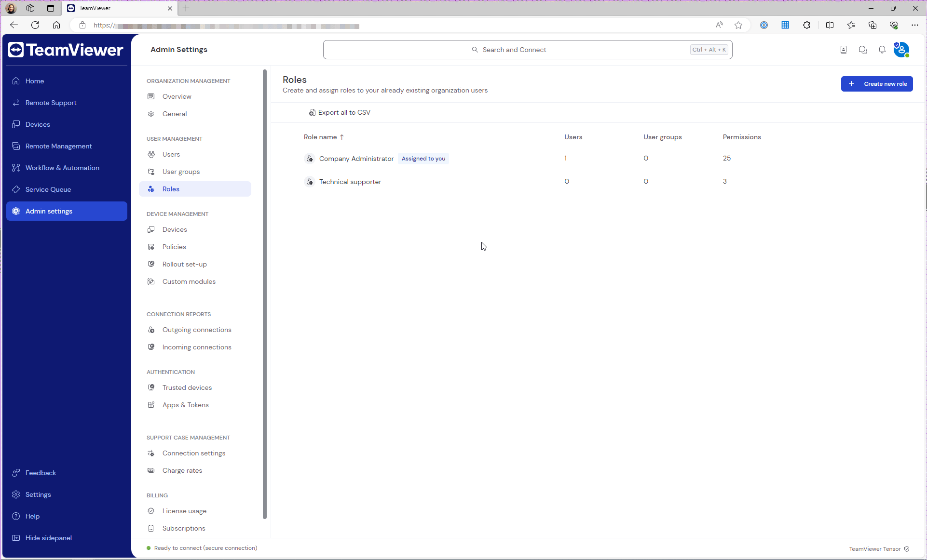Navigate to Devices in sidebar
The image size is (927, 560).
pyautogui.click(x=38, y=124)
